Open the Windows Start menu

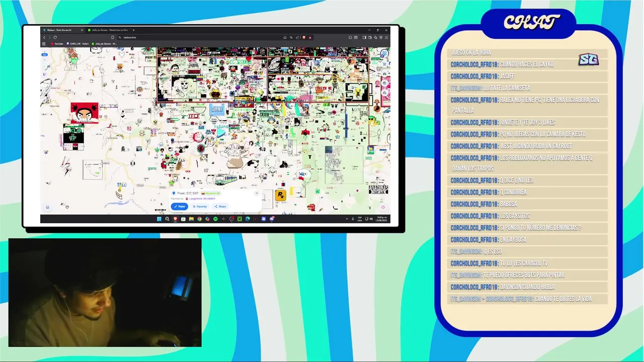[159, 219]
